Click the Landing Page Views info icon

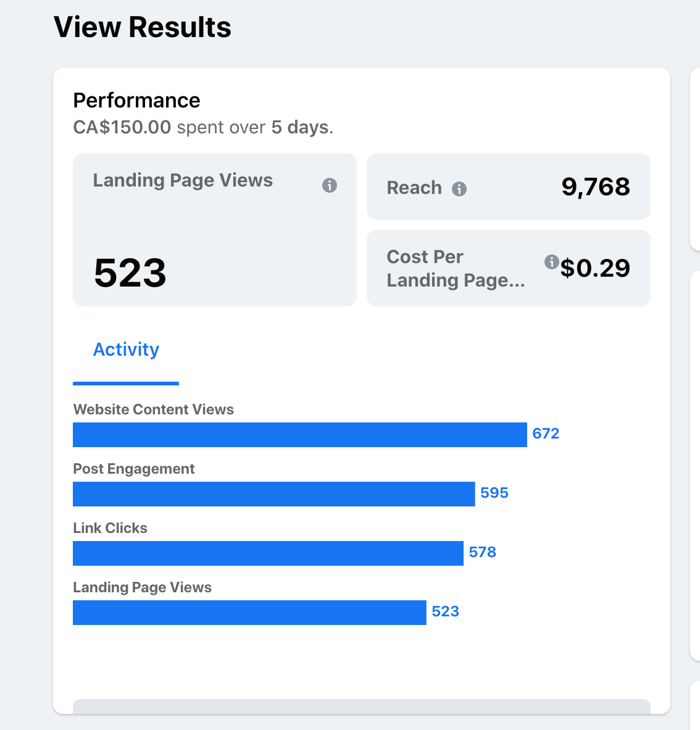pyautogui.click(x=330, y=185)
